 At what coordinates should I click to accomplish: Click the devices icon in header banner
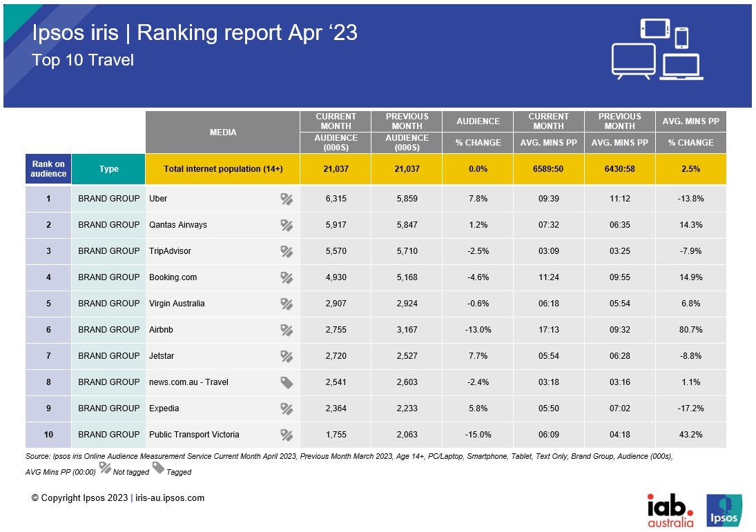pyautogui.click(x=657, y=49)
